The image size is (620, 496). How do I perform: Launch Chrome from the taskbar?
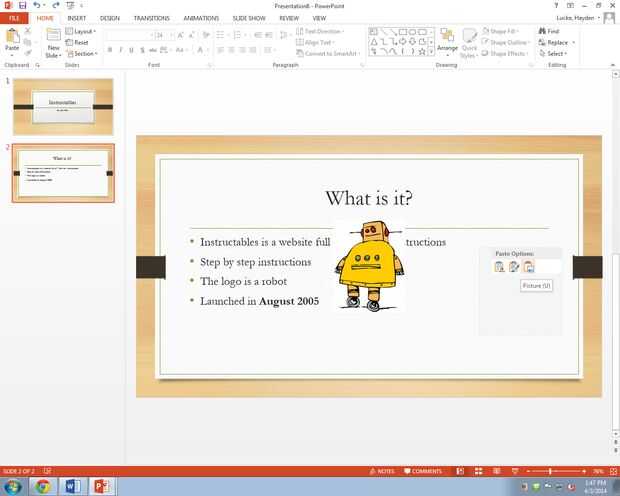tap(43, 486)
